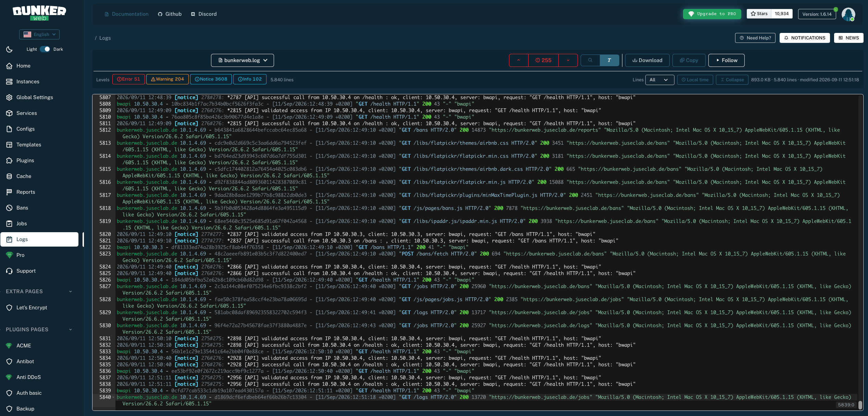Jump to previous error with up chevron
Viewport: 868px width, 416px height.
(x=519, y=60)
